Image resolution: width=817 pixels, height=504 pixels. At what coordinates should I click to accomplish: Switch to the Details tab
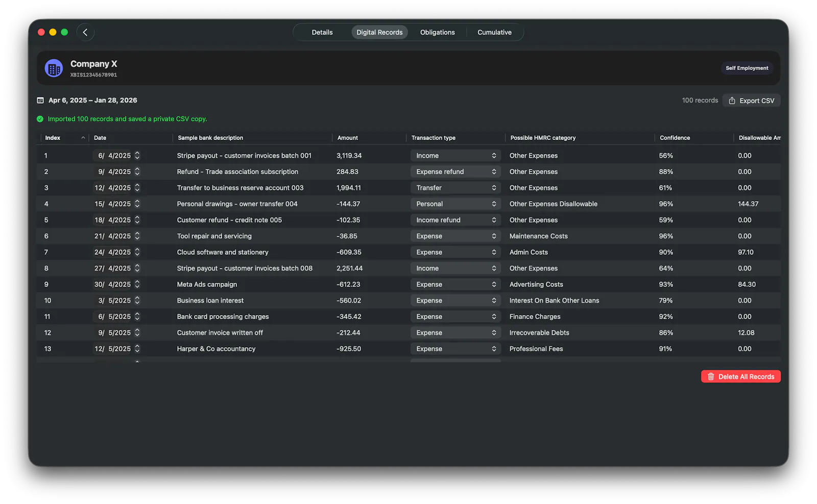coord(322,32)
